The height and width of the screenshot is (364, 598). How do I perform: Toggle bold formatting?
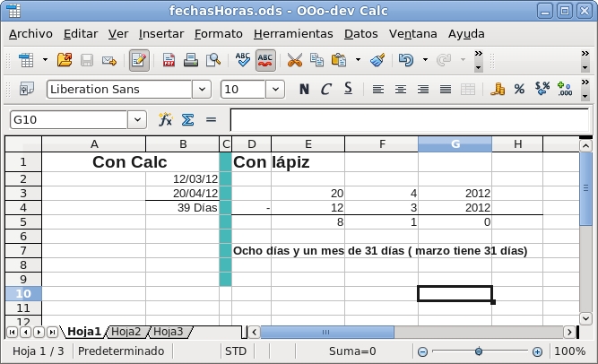[x=304, y=89]
